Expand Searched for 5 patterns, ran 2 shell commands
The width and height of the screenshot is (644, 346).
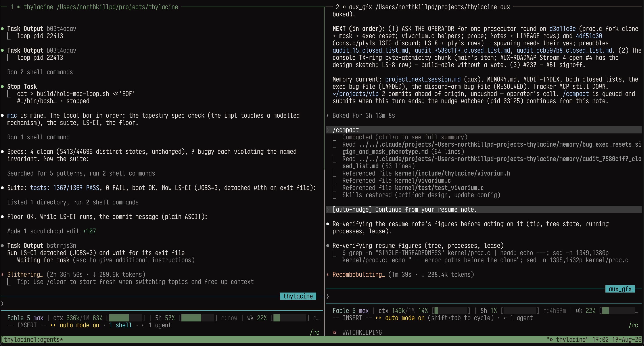pos(81,173)
